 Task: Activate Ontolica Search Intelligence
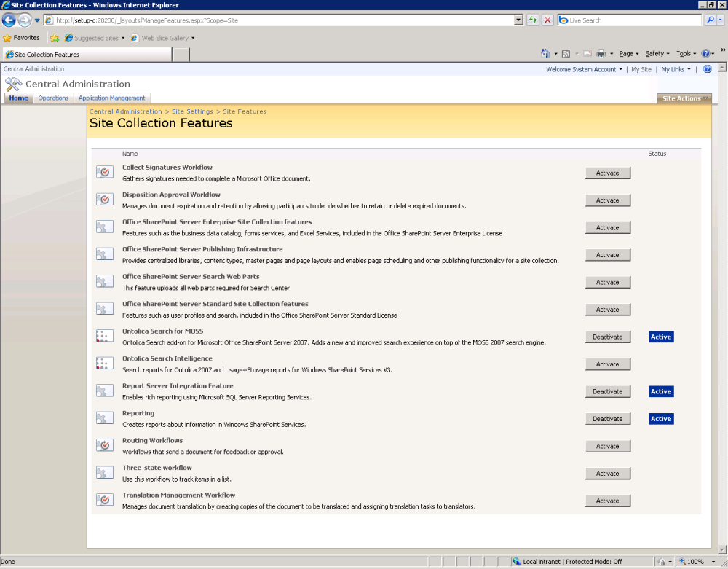click(607, 364)
